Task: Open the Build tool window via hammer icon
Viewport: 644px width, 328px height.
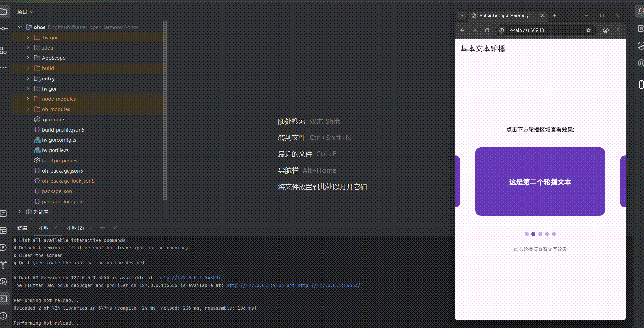Action: [x=4, y=265]
